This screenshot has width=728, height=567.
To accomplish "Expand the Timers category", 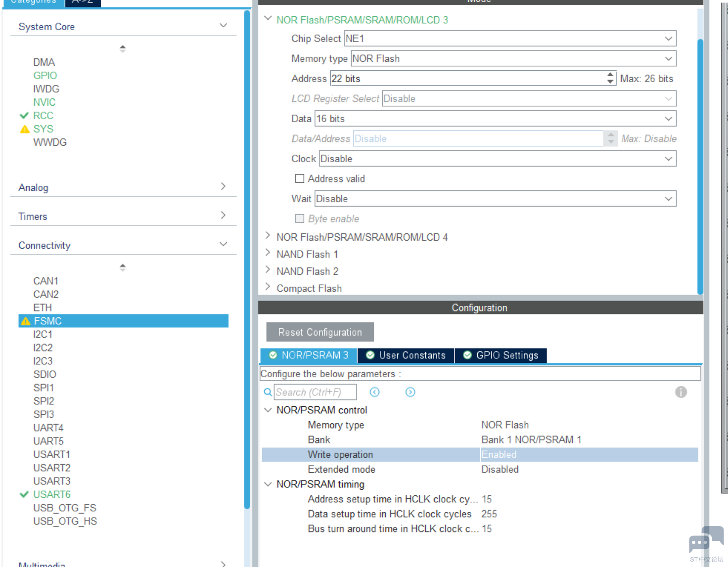I will click(224, 215).
